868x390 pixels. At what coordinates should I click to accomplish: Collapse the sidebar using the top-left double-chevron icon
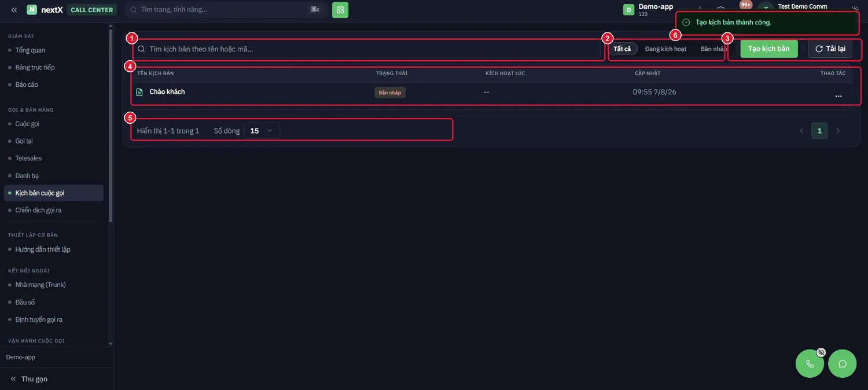(x=14, y=10)
